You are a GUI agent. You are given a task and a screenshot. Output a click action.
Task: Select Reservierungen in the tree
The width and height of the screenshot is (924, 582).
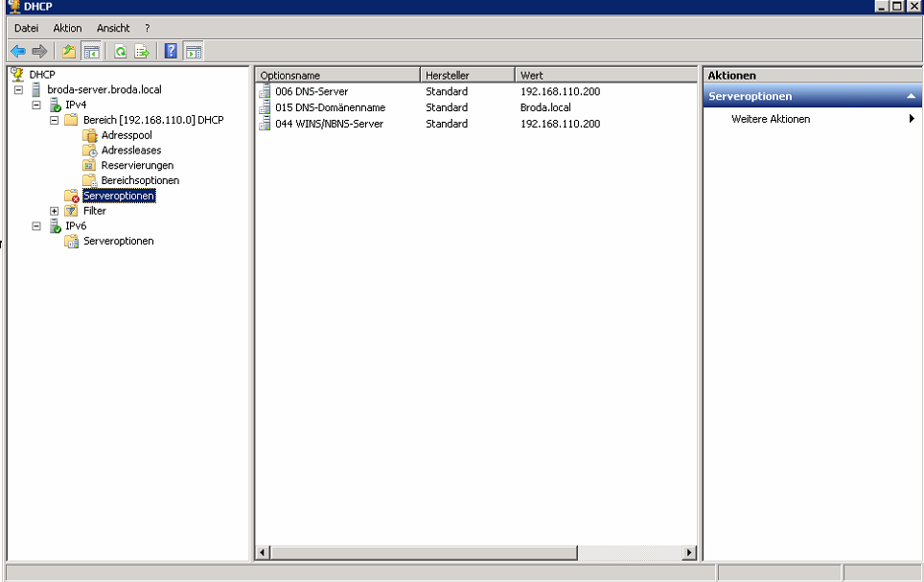137,165
